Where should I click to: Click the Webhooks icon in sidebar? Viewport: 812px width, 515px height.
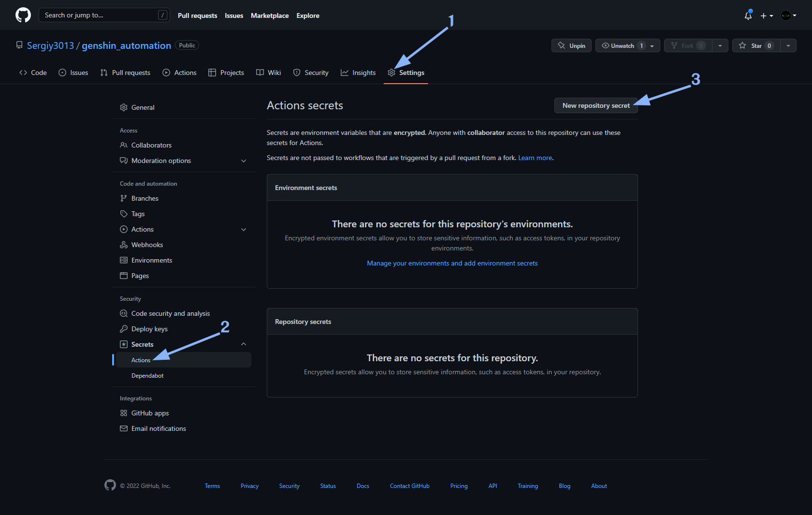124,245
